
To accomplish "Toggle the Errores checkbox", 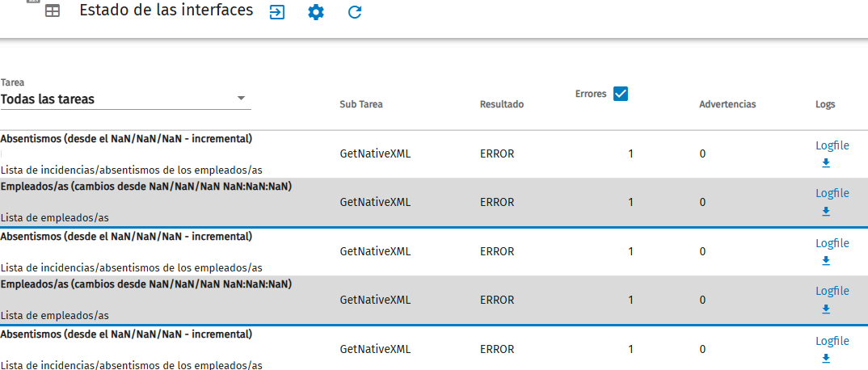I will (x=621, y=94).
